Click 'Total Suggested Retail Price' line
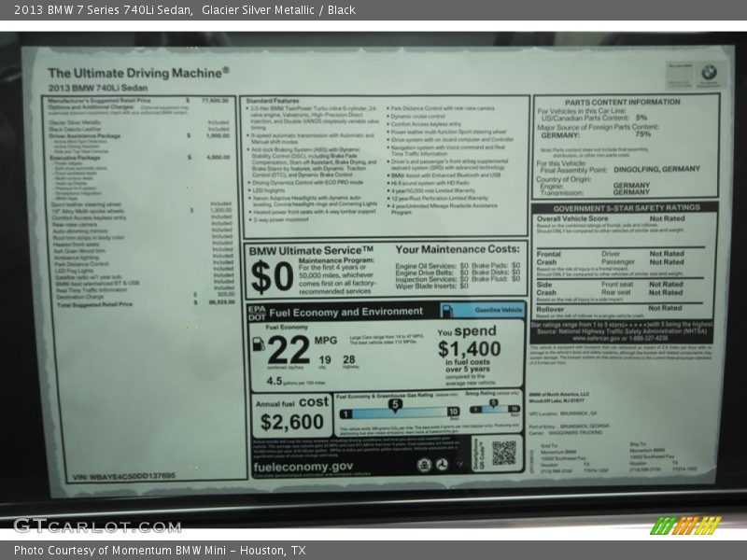 click(x=146, y=303)
